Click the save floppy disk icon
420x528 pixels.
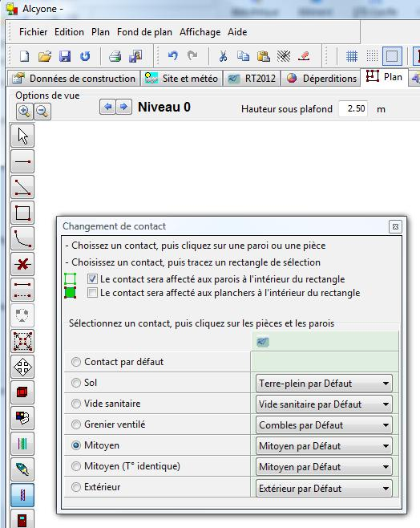[x=65, y=56]
